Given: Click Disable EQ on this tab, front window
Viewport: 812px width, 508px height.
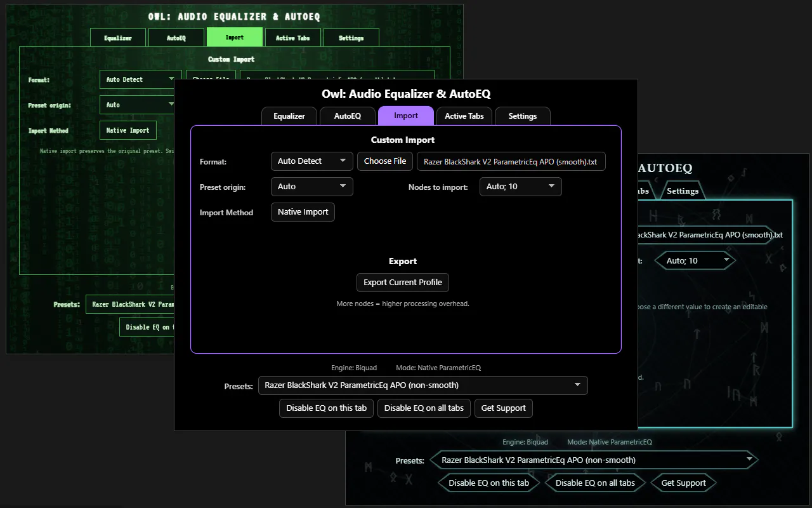Looking at the screenshot, I should (x=327, y=408).
